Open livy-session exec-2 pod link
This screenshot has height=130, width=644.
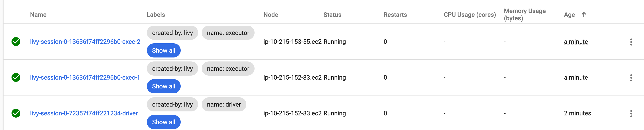[85, 42]
